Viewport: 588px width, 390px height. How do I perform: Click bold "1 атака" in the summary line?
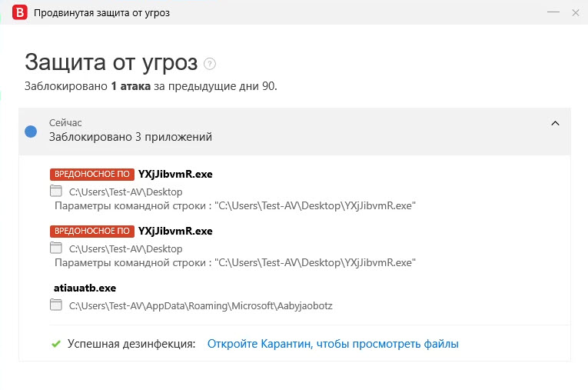coord(131,86)
